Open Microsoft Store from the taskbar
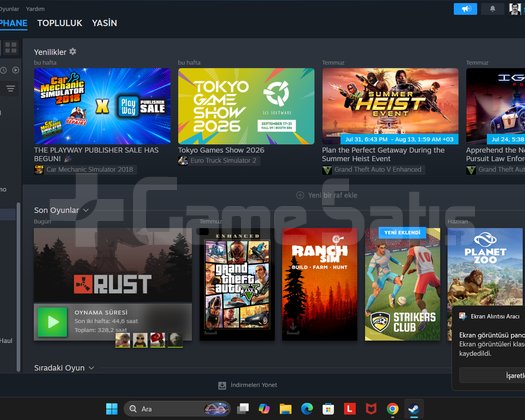 click(x=328, y=409)
